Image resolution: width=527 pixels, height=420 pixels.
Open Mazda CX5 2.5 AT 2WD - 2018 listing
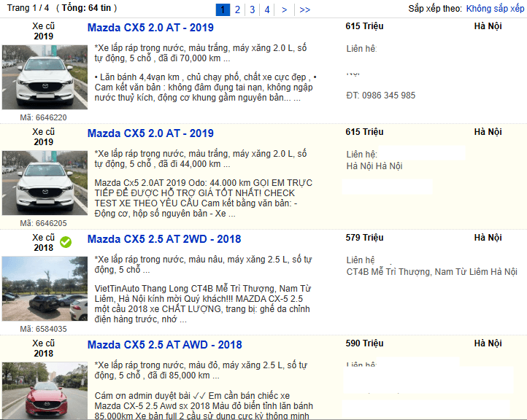coord(164,239)
